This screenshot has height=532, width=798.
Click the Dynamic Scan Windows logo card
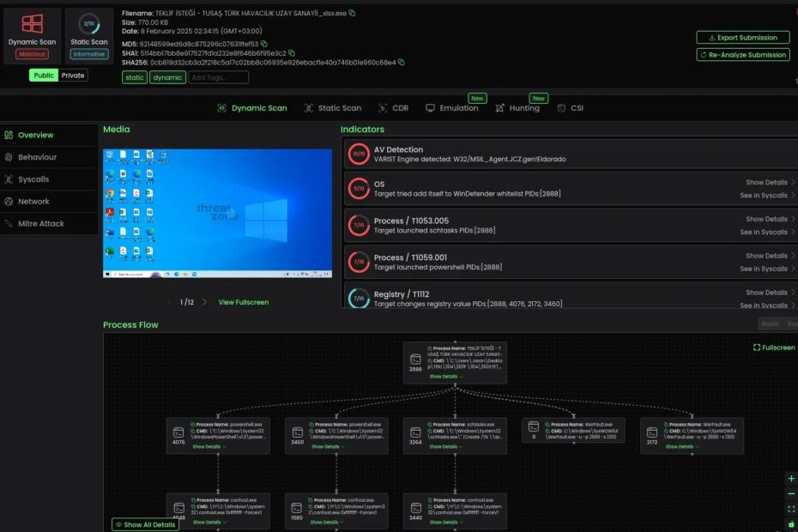click(32, 25)
